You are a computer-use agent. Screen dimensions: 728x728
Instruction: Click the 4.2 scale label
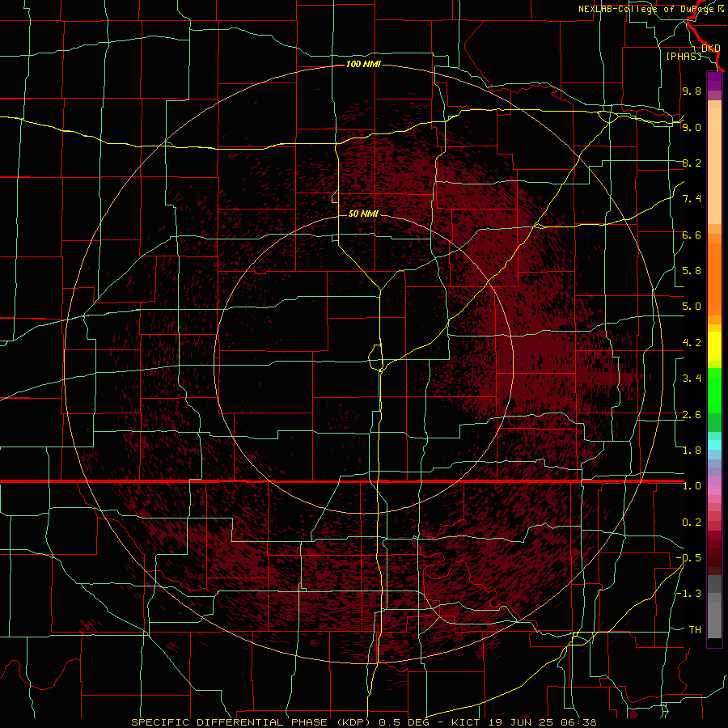pyautogui.click(x=692, y=343)
